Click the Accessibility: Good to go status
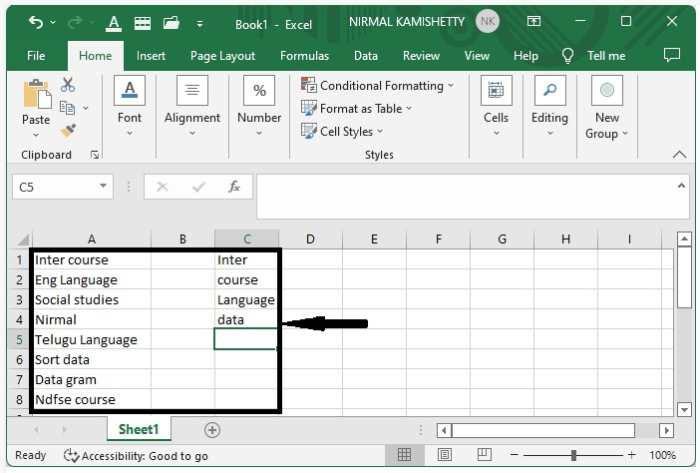The image size is (700, 473). coord(136,455)
